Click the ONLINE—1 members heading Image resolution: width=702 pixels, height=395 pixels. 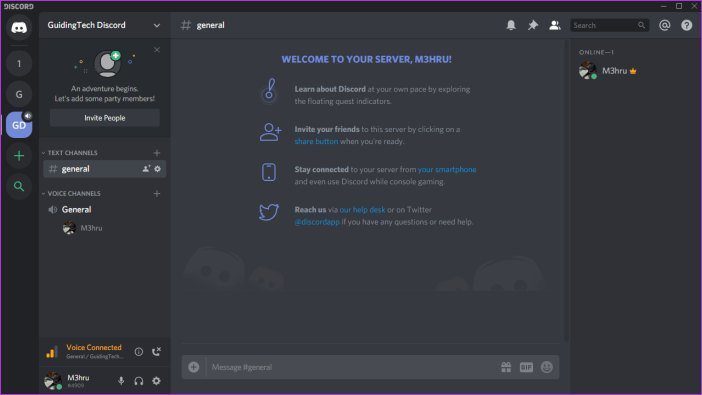(596, 52)
